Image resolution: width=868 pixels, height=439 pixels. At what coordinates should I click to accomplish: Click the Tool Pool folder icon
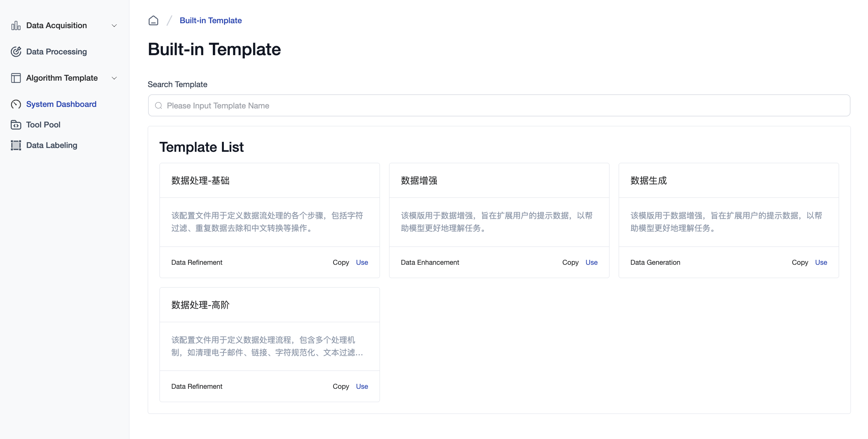[x=16, y=125]
